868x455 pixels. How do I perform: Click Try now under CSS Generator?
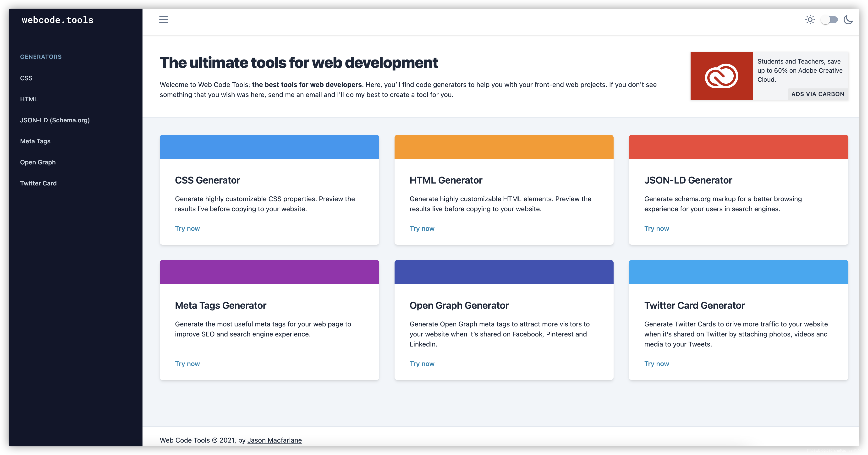[x=187, y=228]
